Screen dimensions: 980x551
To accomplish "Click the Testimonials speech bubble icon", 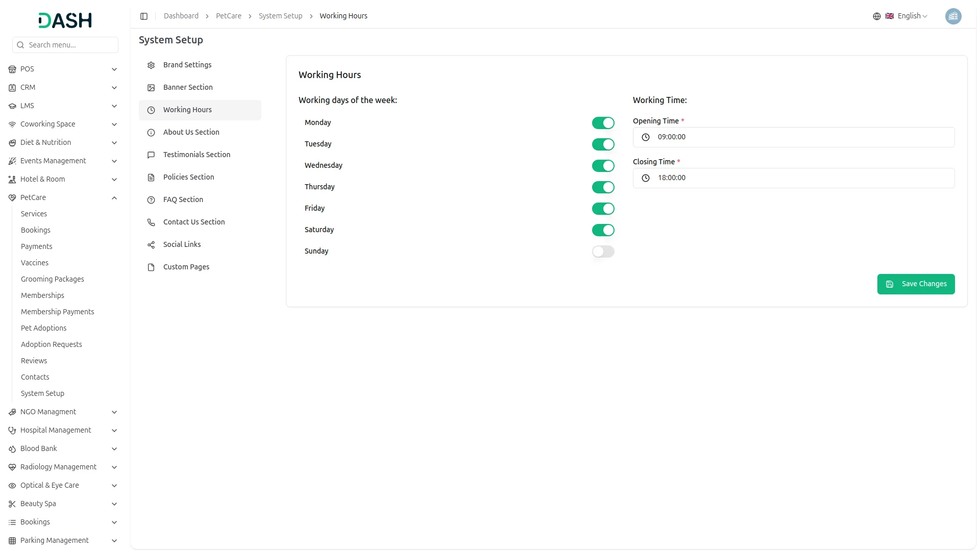I will [x=151, y=155].
